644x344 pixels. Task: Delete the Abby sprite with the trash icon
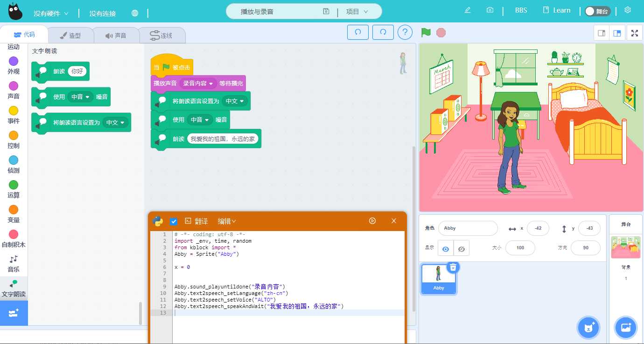(453, 267)
